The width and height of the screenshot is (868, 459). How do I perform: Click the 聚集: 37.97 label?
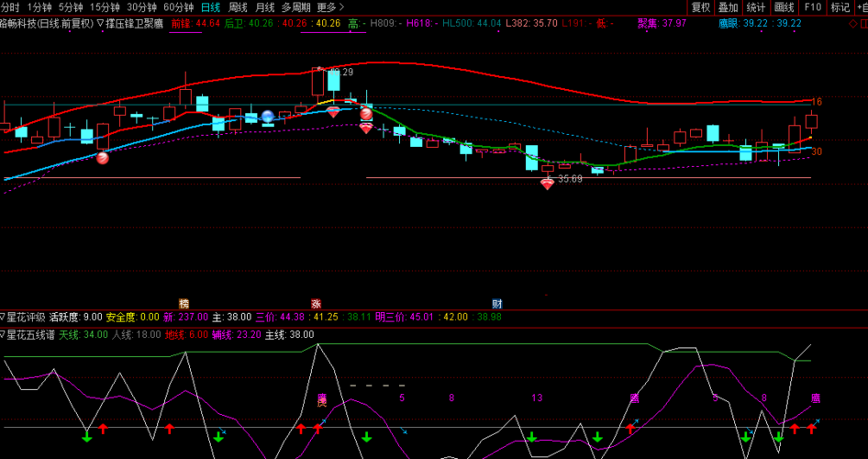pyautogui.click(x=662, y=23)
